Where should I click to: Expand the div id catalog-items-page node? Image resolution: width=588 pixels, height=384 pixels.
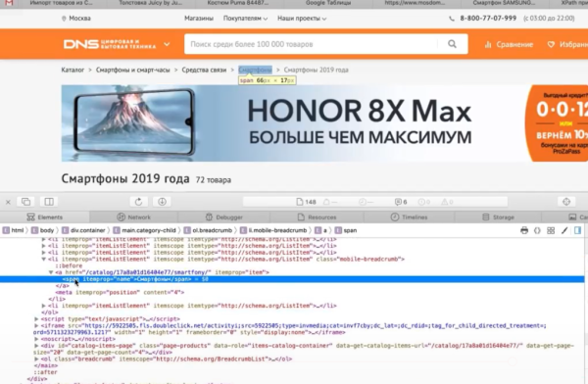click(36, 346)
